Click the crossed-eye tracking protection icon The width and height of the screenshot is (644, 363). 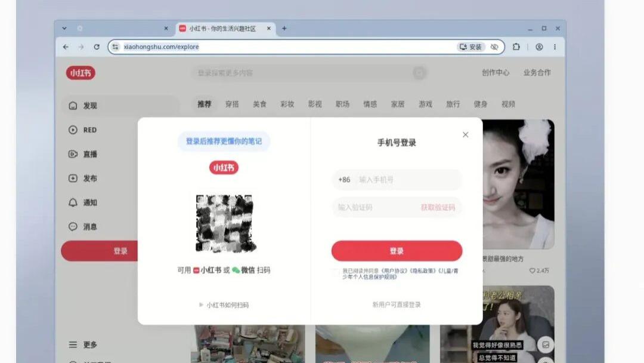pos(494,47)
